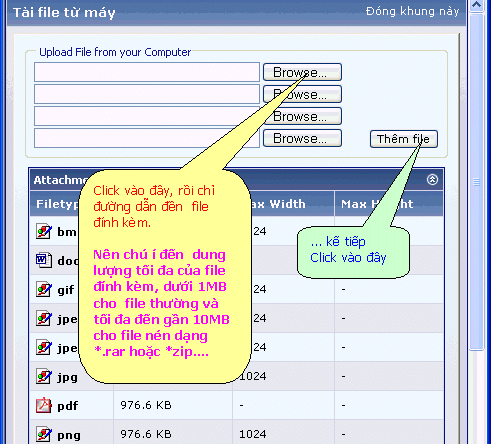Click 1024 max width in png row
491x444 pixels.
pyautogui.click(x=253, y=434)
